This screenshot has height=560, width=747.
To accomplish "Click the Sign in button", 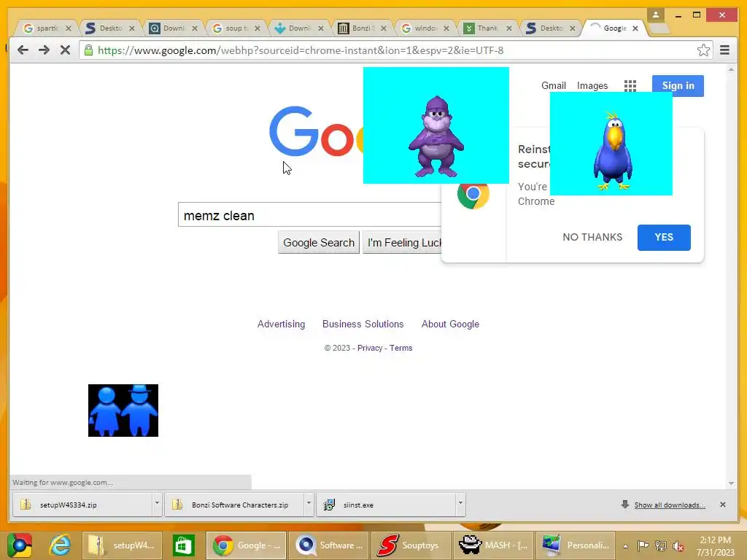I will pos(678,86).
